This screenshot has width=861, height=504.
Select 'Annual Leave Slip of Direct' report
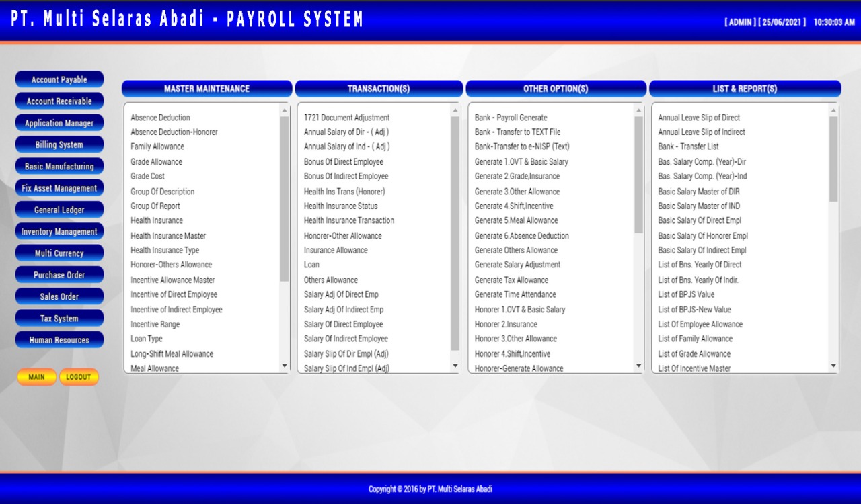pos(699,118)
